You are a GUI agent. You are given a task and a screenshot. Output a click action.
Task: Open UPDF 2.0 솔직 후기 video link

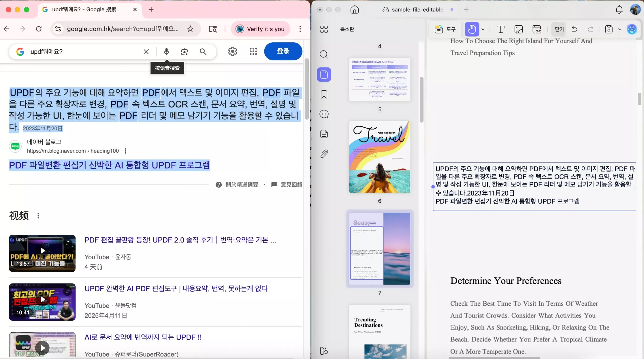click(180, 240)
